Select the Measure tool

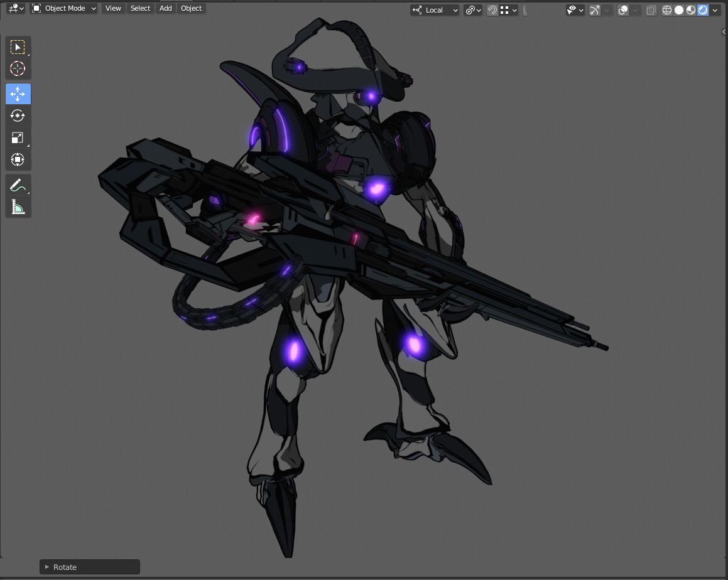tap(18, 207)
